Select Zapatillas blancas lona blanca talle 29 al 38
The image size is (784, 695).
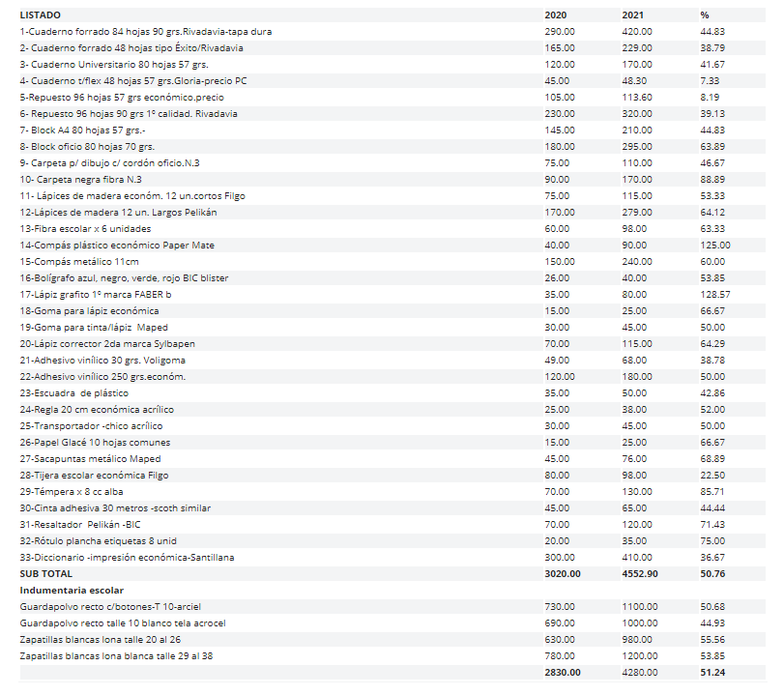[x=392, y=656]
